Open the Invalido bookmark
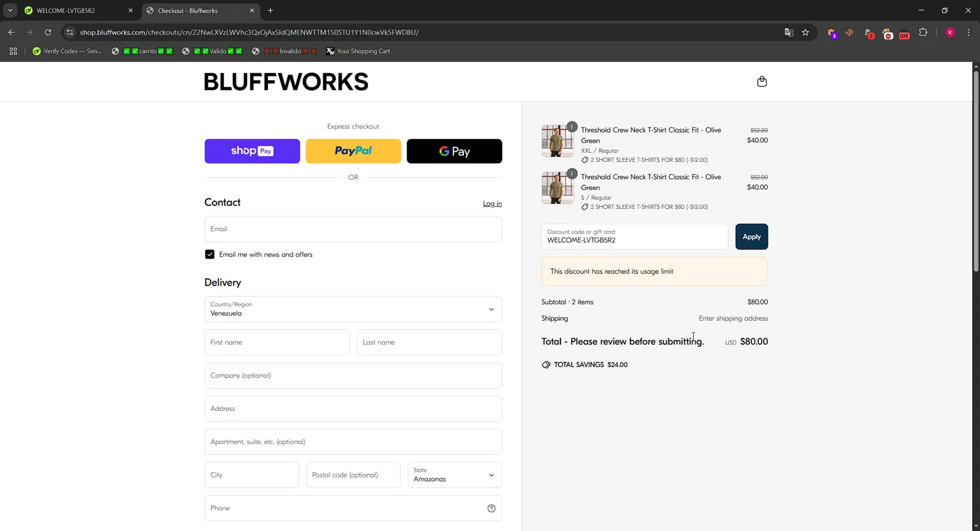 (x=284, y=51)
